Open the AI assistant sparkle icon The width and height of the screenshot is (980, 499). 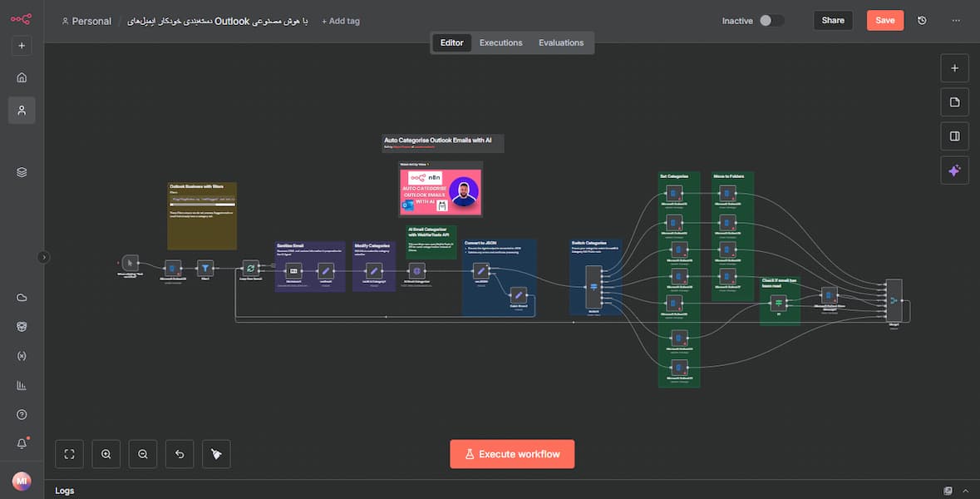[x=954, y=170]
